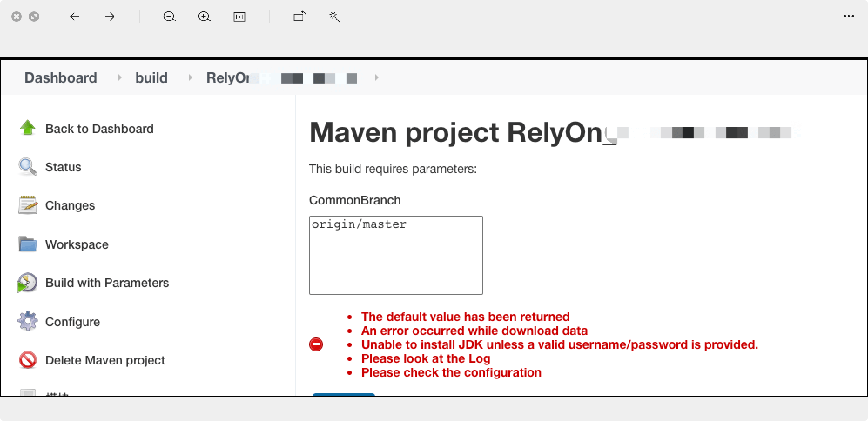Viewport: 868px width, 421px height.
Task: Open the RelyOn project breadcrumb
Action: pyautogui.click(x=282, y=78)
